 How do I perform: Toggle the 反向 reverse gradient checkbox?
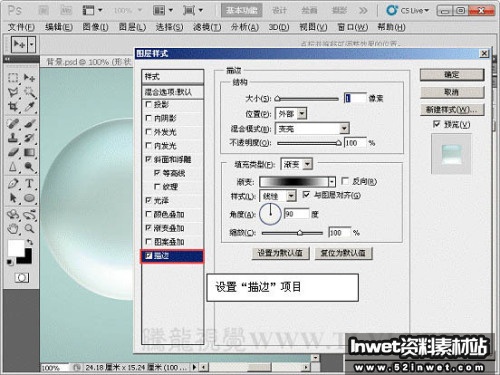click(x=345, y=181)
